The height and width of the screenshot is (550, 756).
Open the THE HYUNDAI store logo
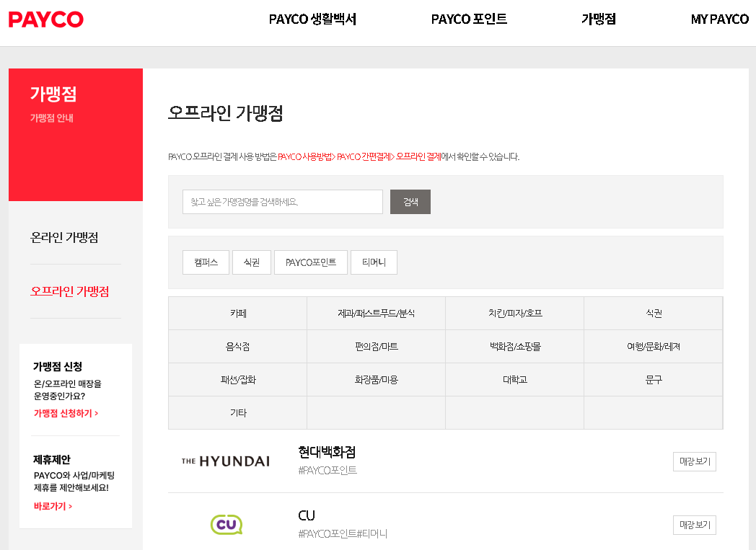pos(226,461)
